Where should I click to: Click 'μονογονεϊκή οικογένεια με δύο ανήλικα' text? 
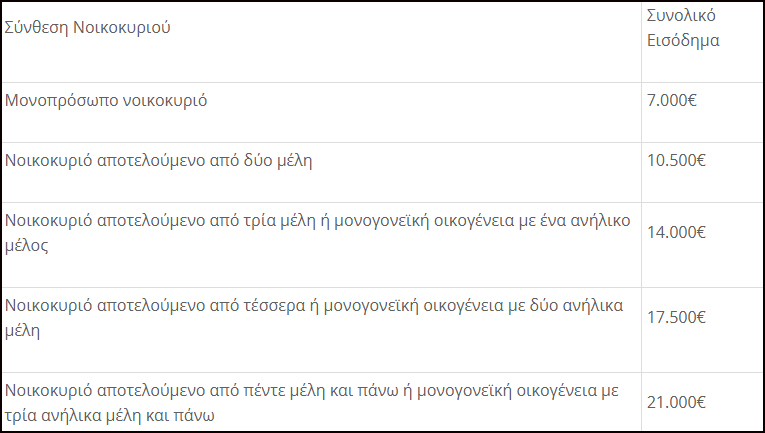(473, 305)
